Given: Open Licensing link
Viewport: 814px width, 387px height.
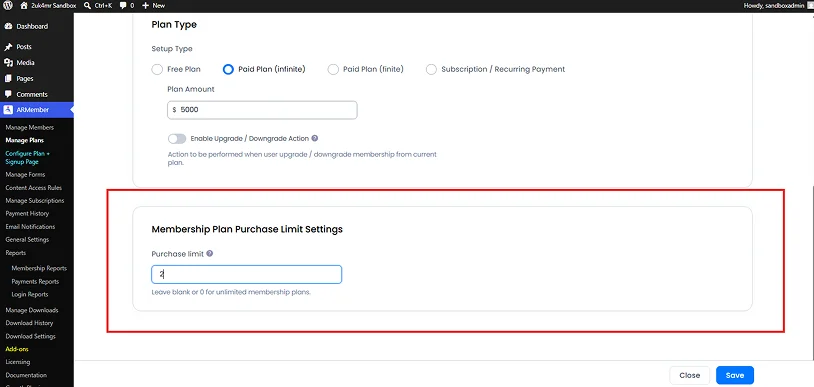Looking at the screenshot, I should 18,362.
